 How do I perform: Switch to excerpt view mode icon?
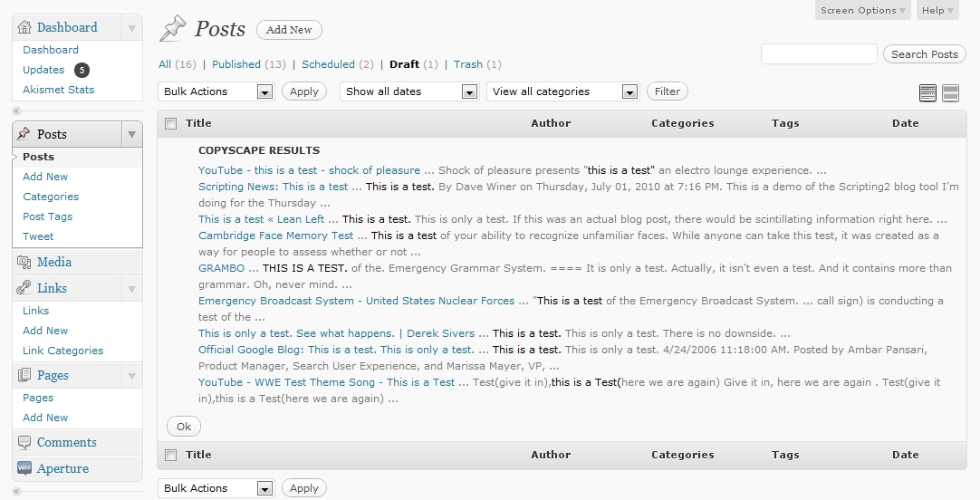(x=950, y=93)
